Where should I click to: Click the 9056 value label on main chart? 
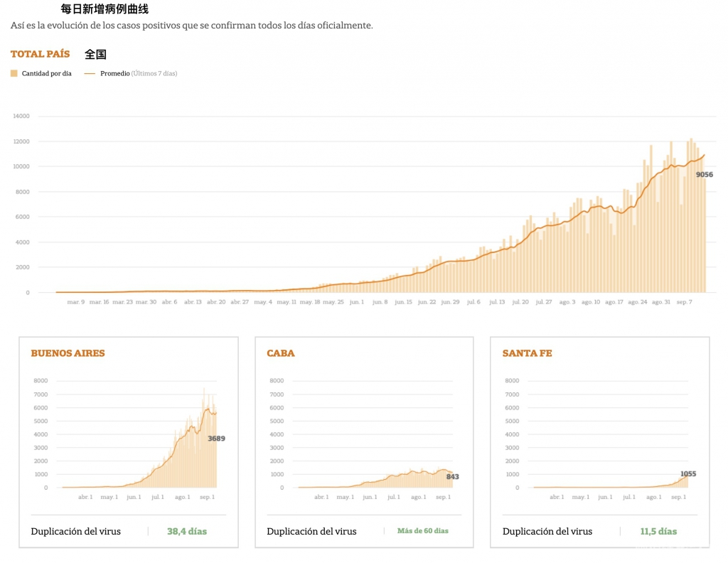click(x=704, y=175)
